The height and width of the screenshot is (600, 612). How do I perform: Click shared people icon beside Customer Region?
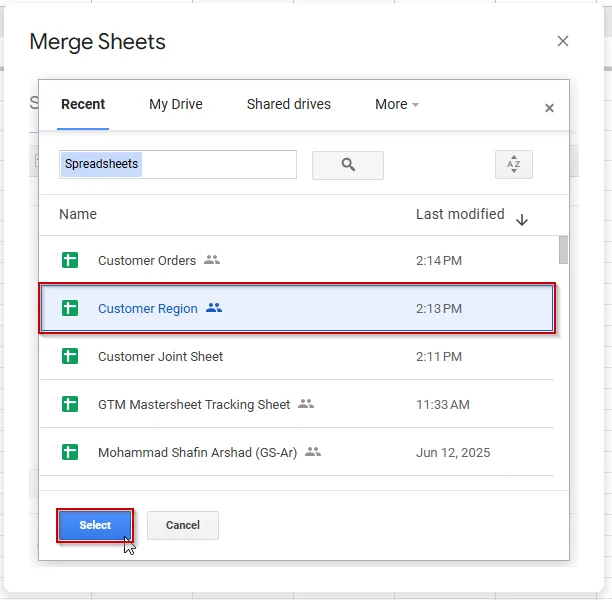coord(214,308)
